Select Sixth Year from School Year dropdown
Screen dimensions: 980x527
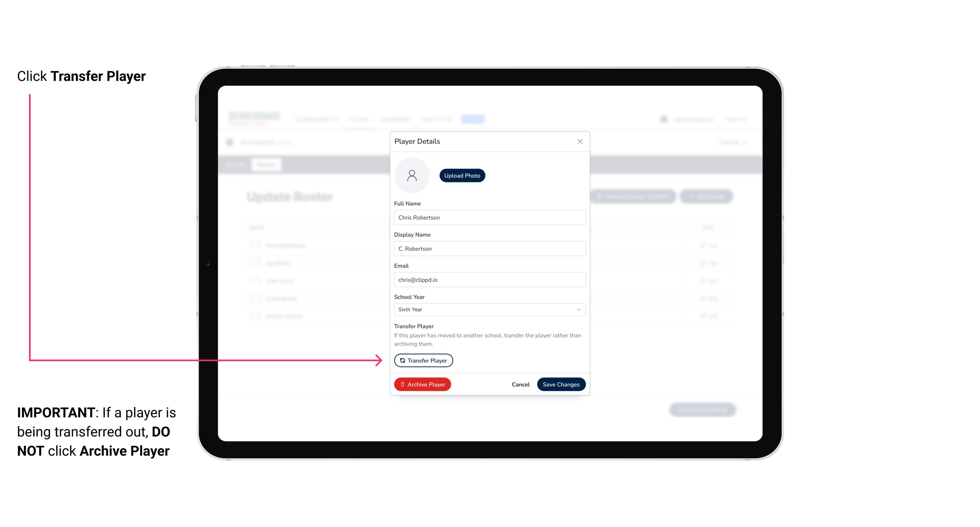click(x=489, y=309)
